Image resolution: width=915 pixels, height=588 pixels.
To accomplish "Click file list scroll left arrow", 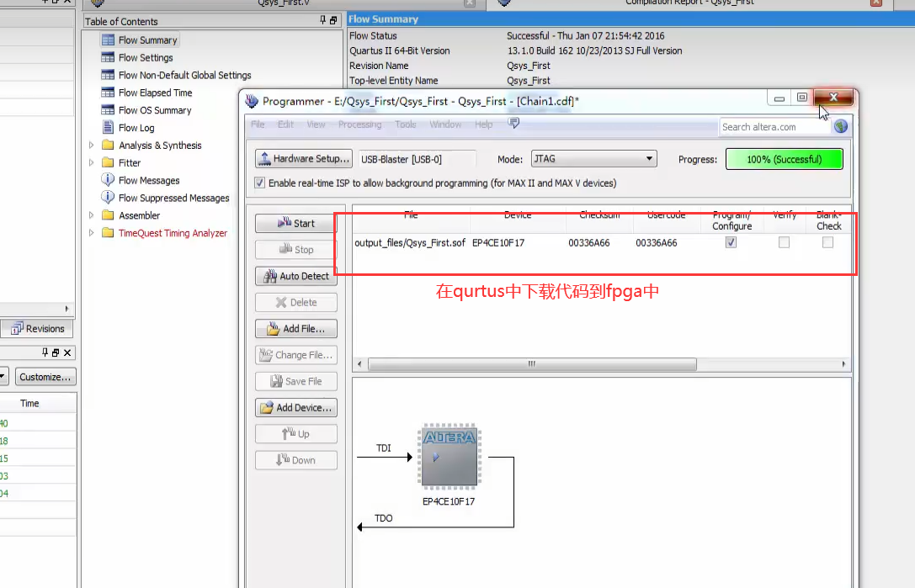I will click(359, 364).
